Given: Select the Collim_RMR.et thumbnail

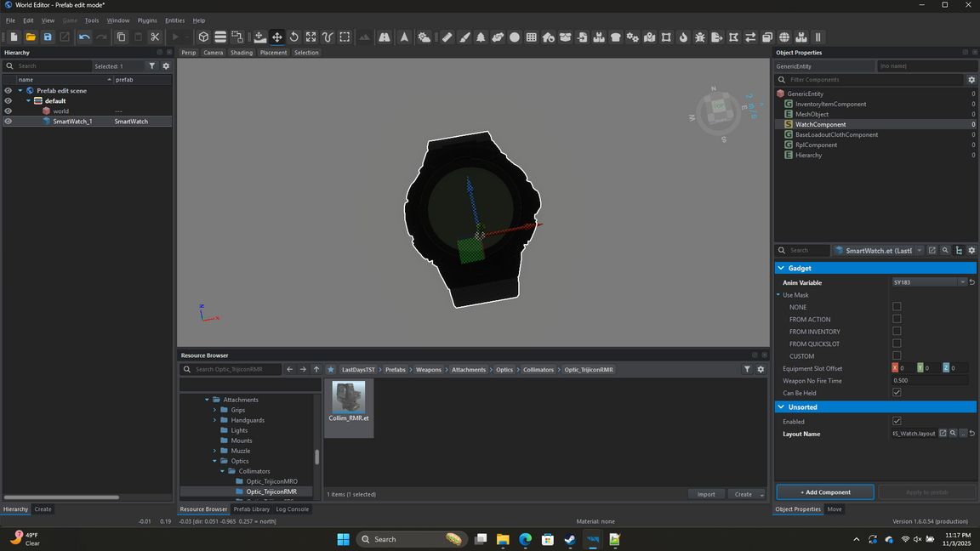Looking at the screenshot, I should pyautogui.click(x=349, y=401).
